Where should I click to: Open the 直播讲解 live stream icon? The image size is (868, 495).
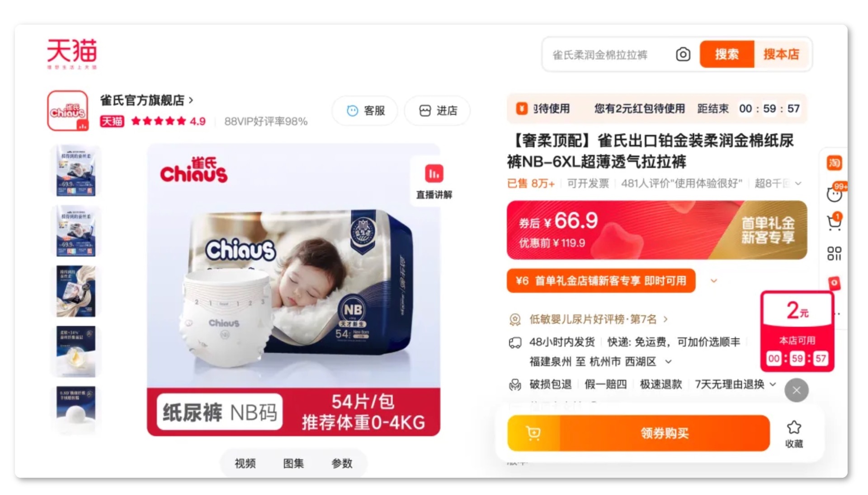click(434, 182)
